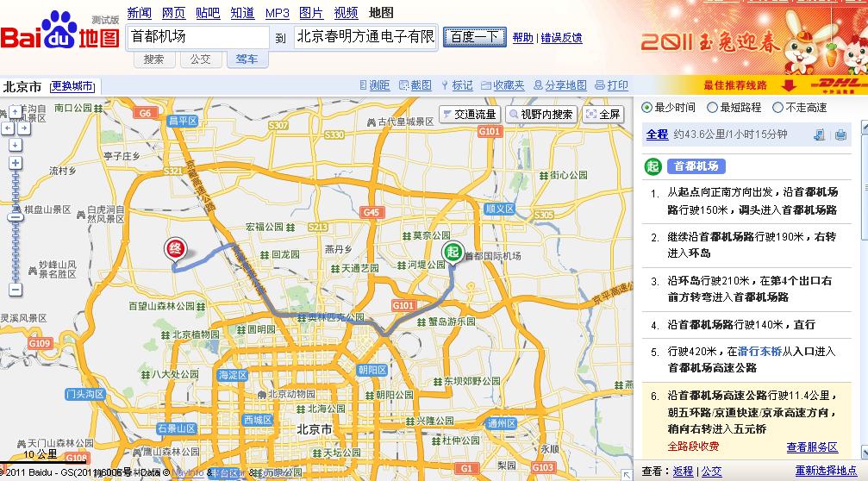
Task: Click the 滑行东桥 link in step 5
Action: [759, 352]
